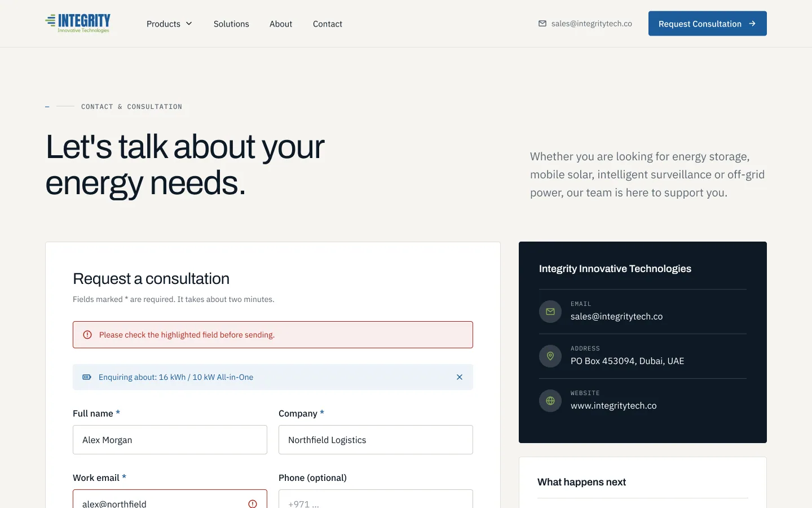812x508 pixels.
Task: Click the PO Box 453094, Dubai, UAE address
Action: pos(627,361)
